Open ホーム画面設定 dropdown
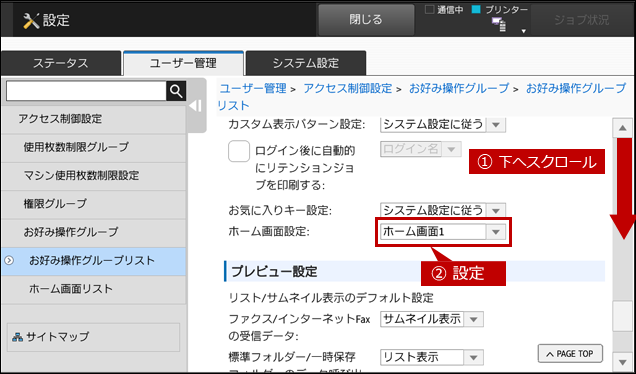The height and width of the screenshot is (374, 636). pos(443,232)
